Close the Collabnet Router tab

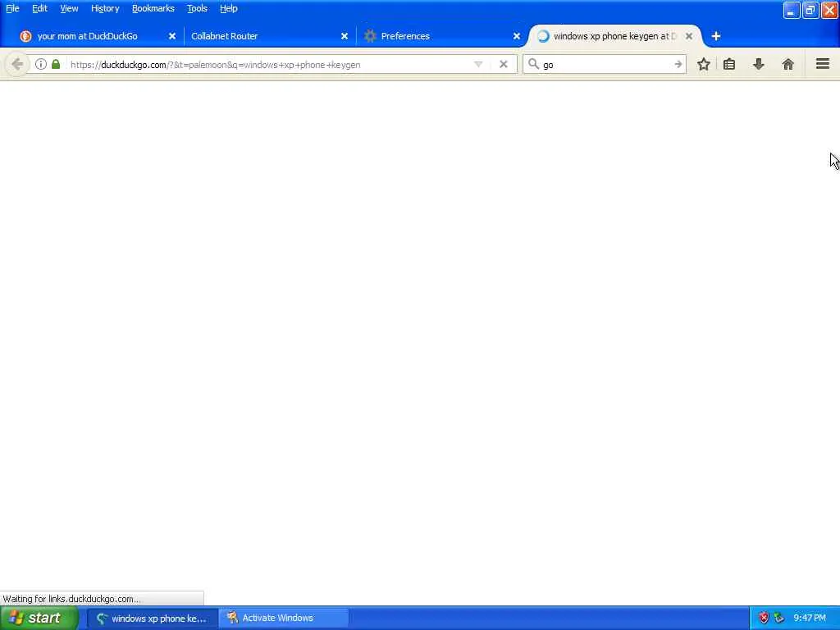pyautogui.click(x=345, y=36)
